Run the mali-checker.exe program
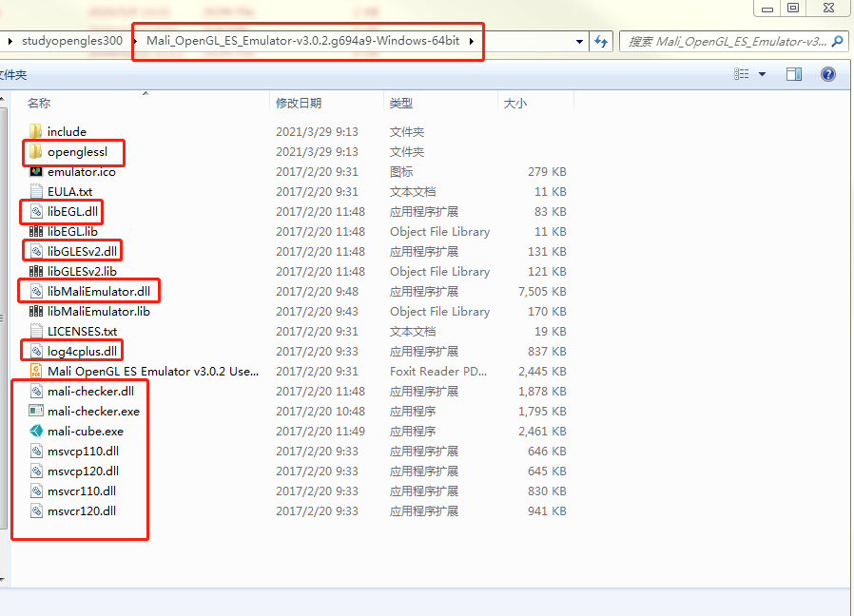 92,411
